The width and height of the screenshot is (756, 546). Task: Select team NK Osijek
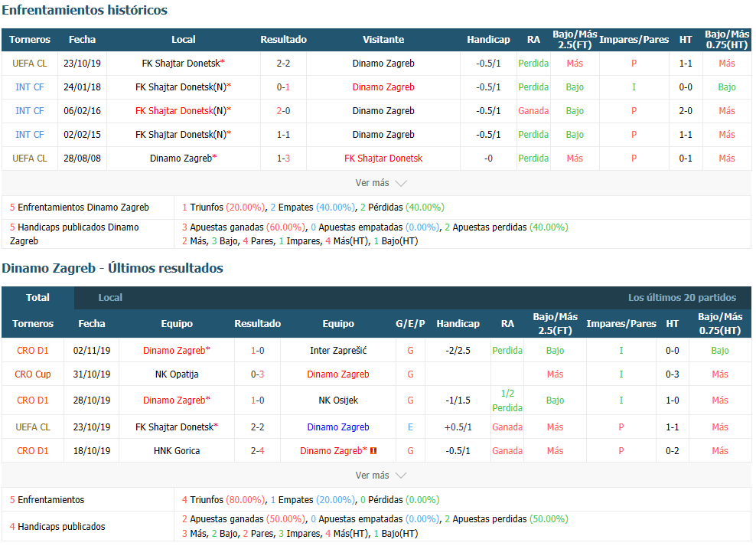338,400
